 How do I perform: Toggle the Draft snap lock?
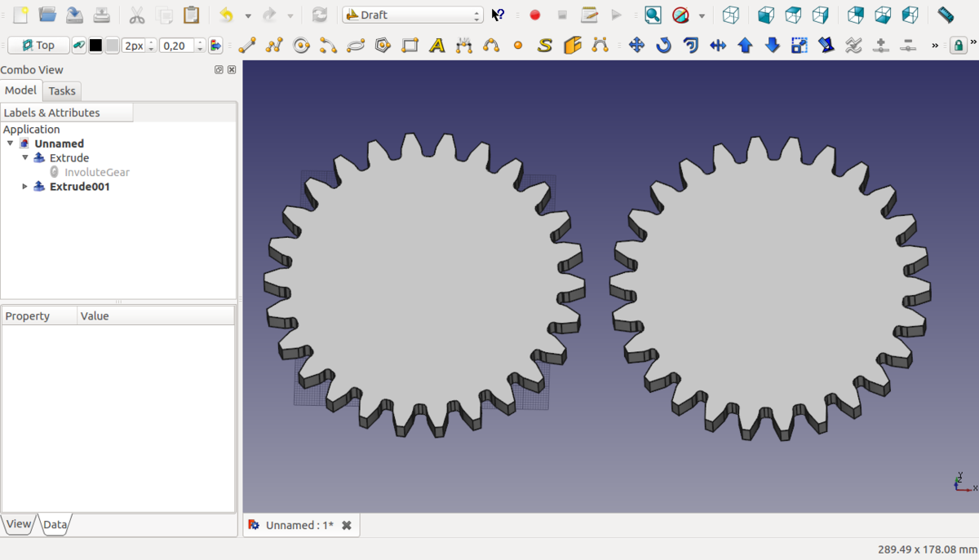pos(959,46)
